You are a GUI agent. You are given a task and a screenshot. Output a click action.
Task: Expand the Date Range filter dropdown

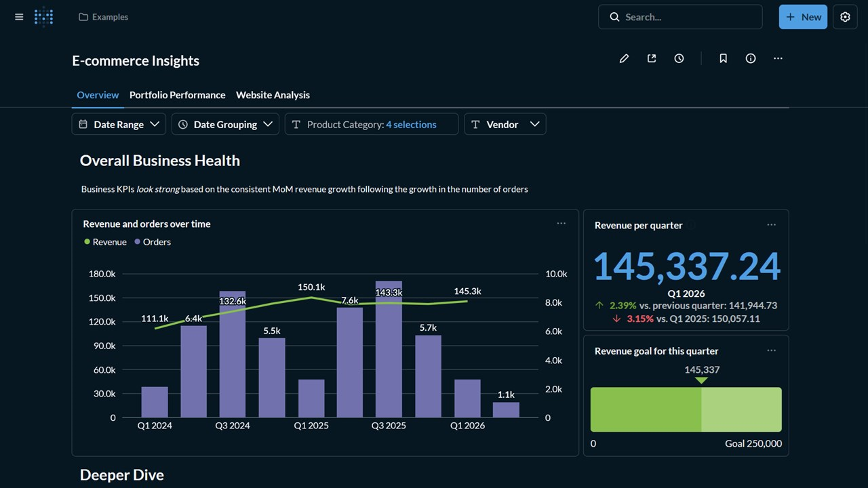tap(119, 125)
